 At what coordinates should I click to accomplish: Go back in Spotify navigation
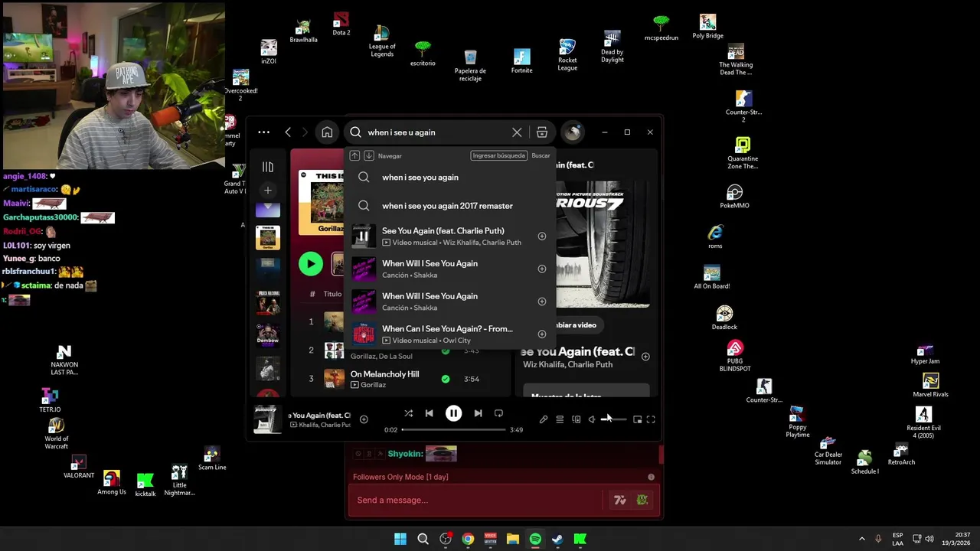(288, 132)
